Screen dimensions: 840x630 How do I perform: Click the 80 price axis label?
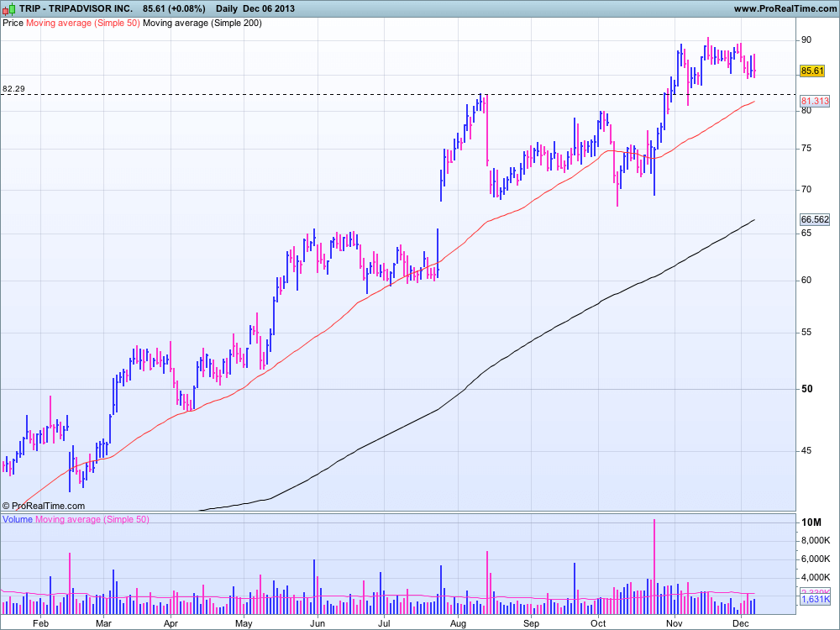click(806, 110)
